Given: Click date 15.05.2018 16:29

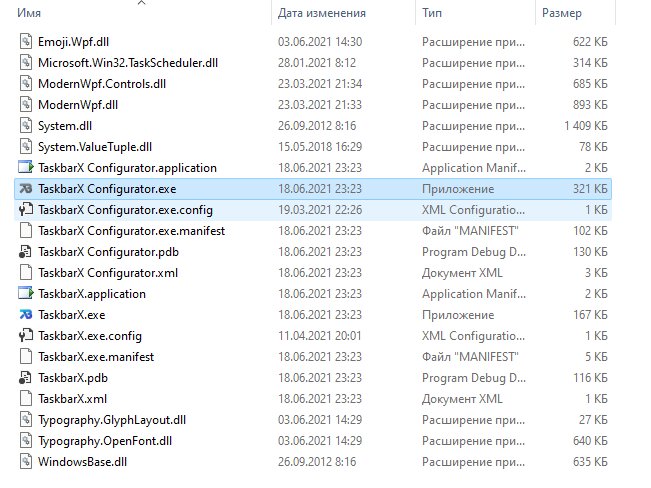Looking at the screenshot, I should click(x=320, y=147).
